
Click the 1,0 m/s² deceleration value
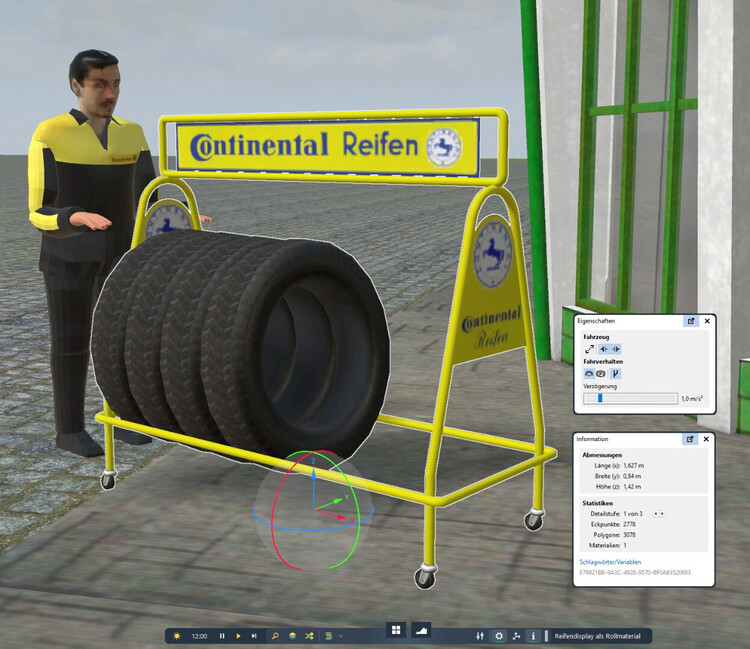coord(692,398)
